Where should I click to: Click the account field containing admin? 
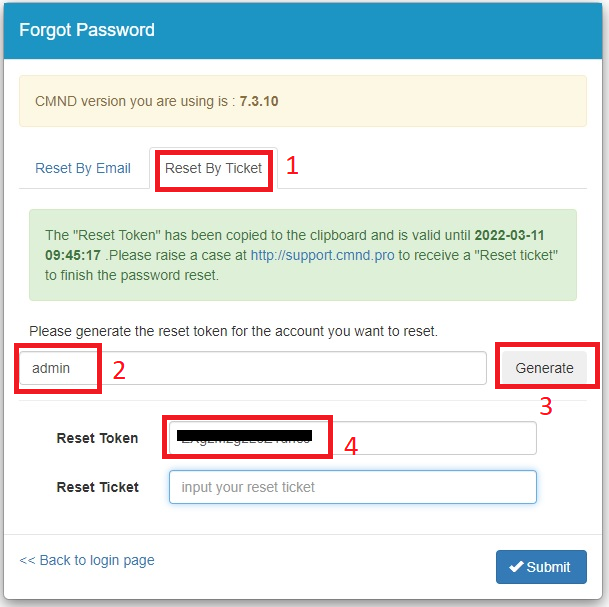pyautogui.click(x=250, y=368)
